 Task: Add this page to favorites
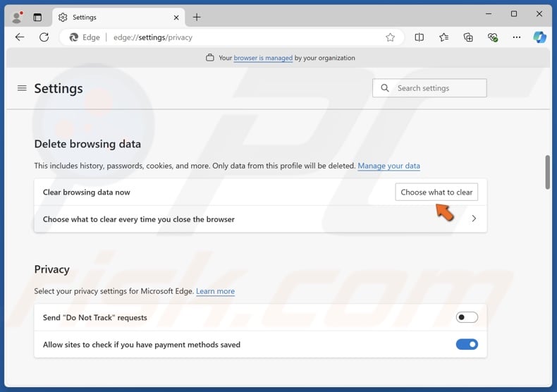coord(390,37)
